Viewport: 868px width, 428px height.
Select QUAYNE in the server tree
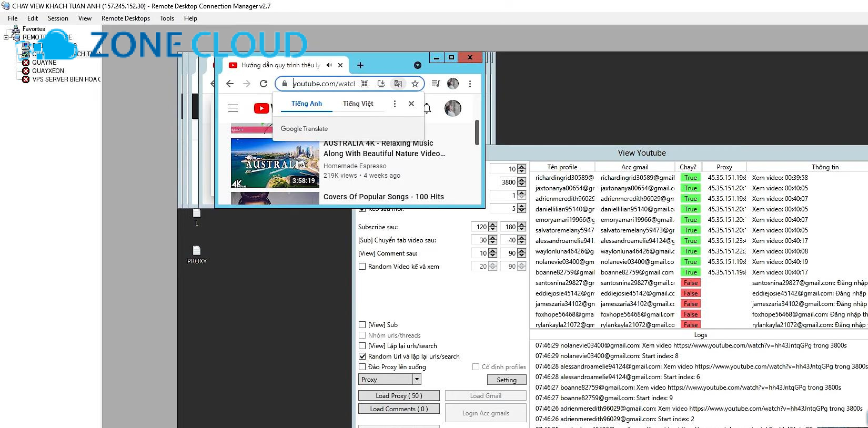click(44, 63)
